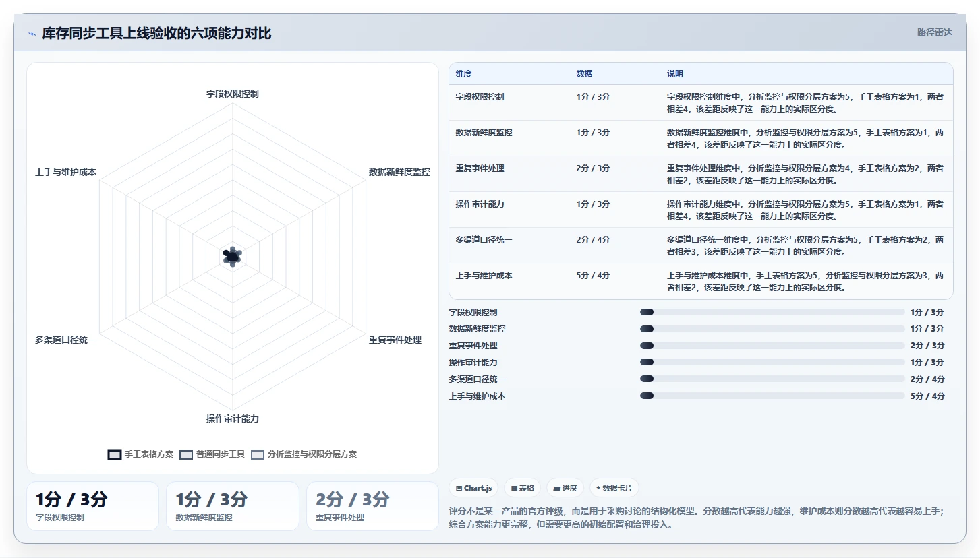Click the 维度 column header
The height and width of the screenshot is (558, 980).
pyautogui.click(x=463, y=74)
